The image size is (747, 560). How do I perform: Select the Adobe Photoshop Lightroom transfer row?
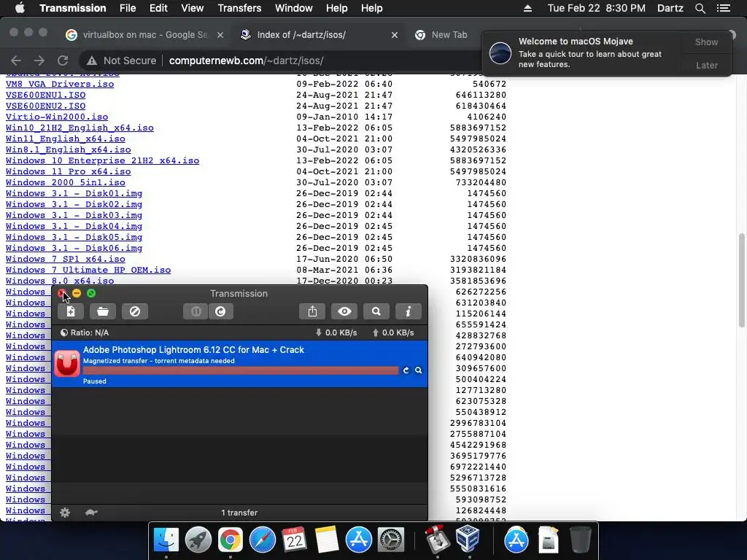click(x=239, y=364)
